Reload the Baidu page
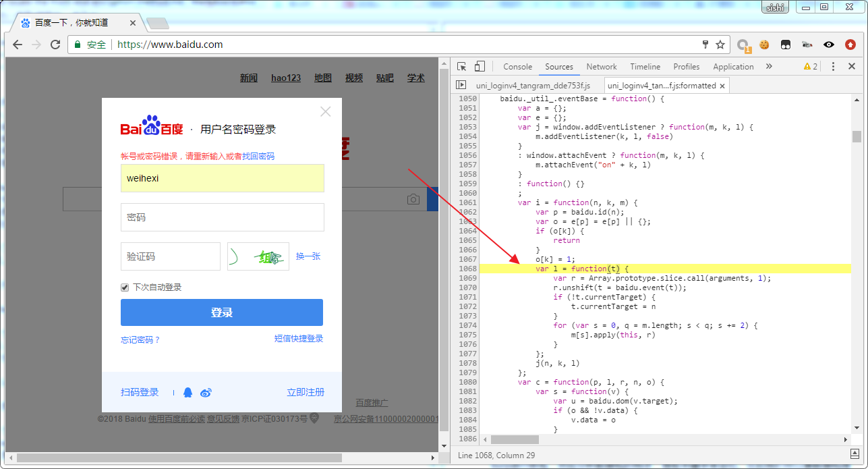The height and width of the screenshot is (469, 868). coord(55,45)
